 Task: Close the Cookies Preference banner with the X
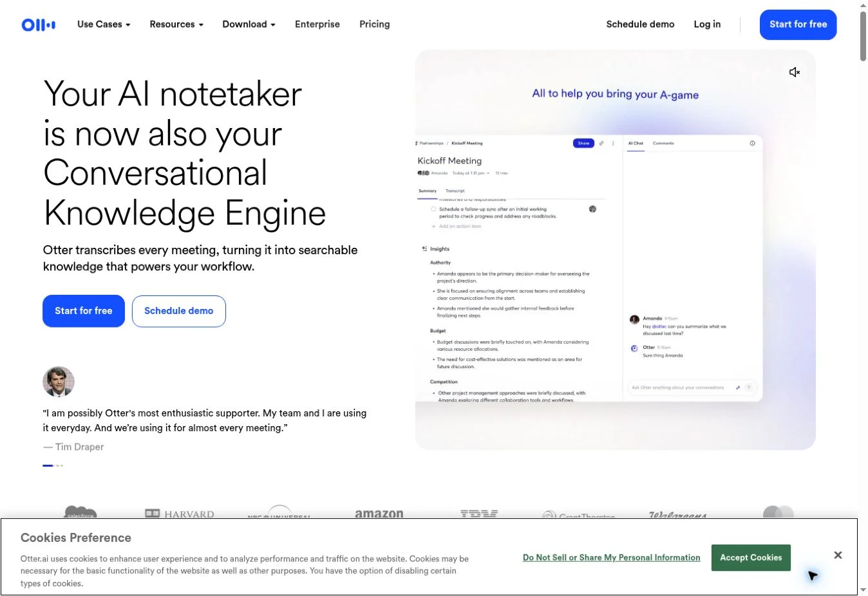click(x=838, y=555)
